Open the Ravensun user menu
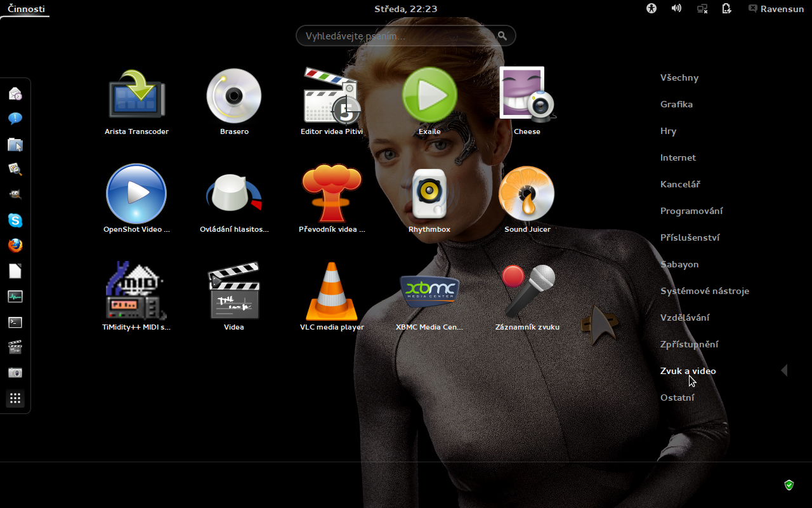812x508 pixels. pos(776,9)
